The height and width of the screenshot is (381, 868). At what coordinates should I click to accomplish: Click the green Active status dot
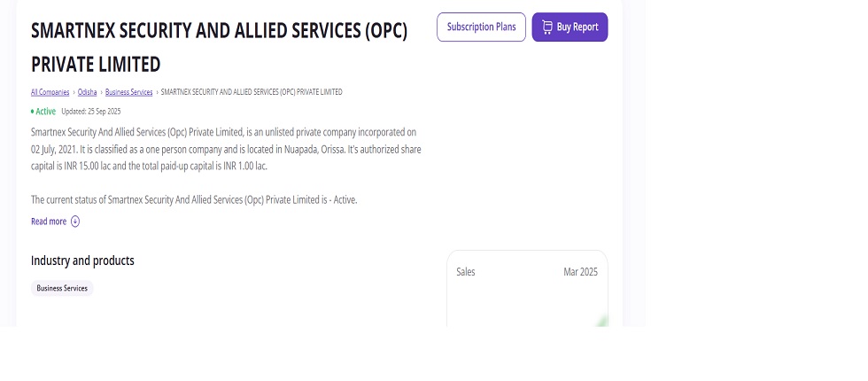pos(33,112)
